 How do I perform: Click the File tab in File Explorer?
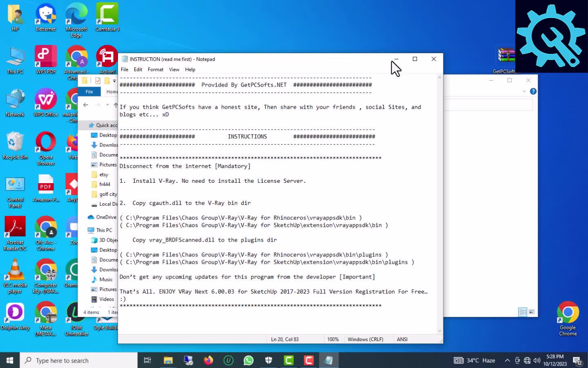tap(89, 92)
